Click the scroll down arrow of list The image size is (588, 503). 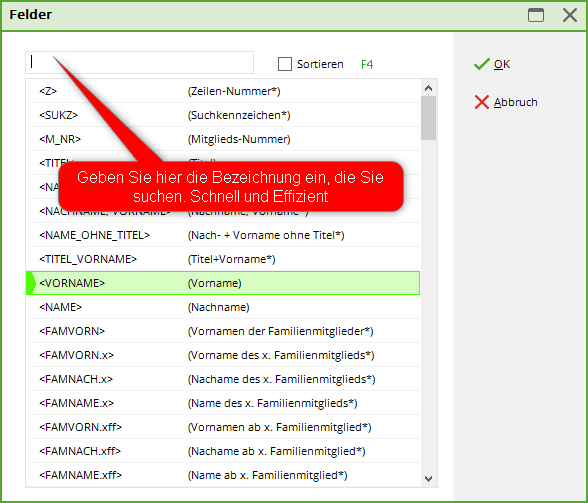coord(428,479)
